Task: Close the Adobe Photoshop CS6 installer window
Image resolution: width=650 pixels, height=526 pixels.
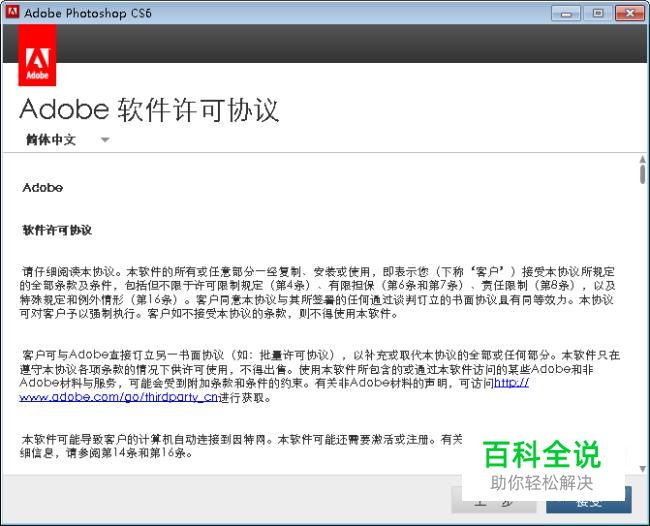Action: click(x=630, y=13)
